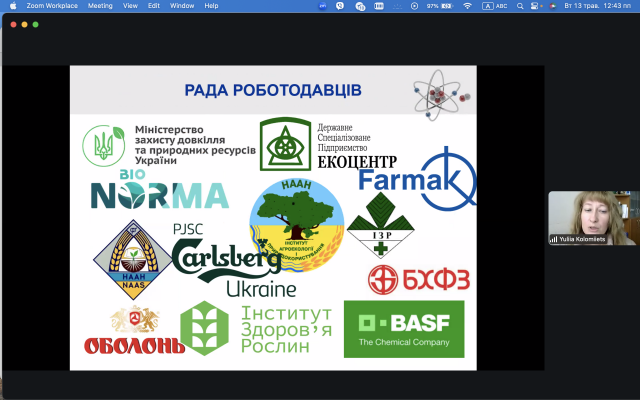Click the round НААН tree institute logo

click(297, 225)
